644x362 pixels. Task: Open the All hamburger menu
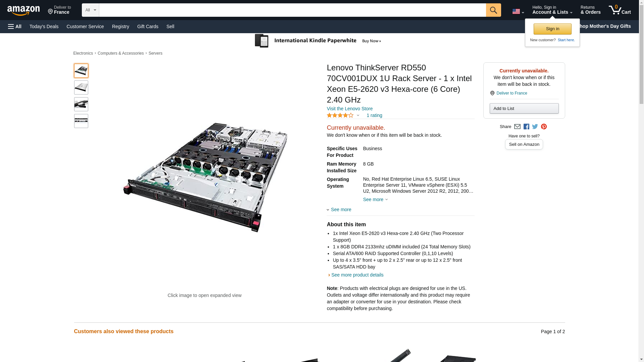(15, 26)
